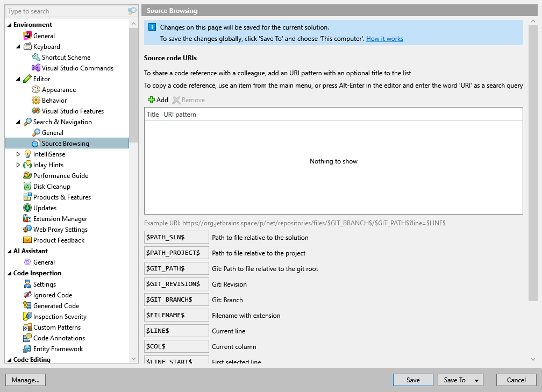The image size is (542, 392).
Task: Expand the Inlay Hints node
Action: coord(18,165)
